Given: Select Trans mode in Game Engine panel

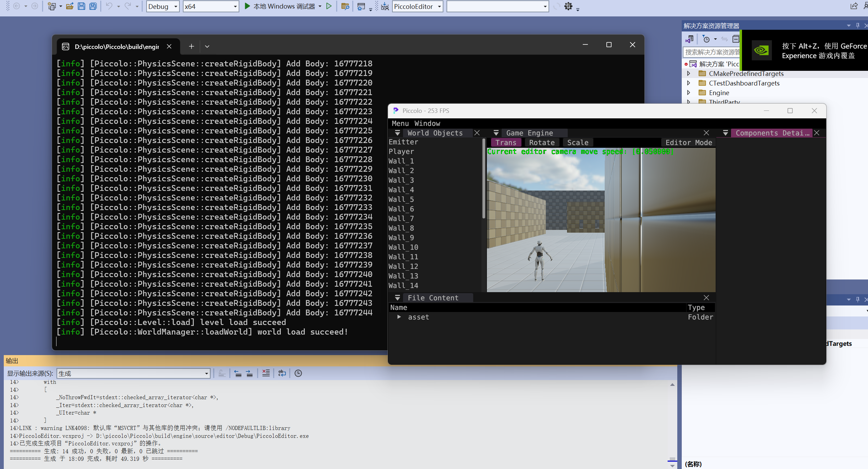Looking at the screenshot, I should (506, 143).
